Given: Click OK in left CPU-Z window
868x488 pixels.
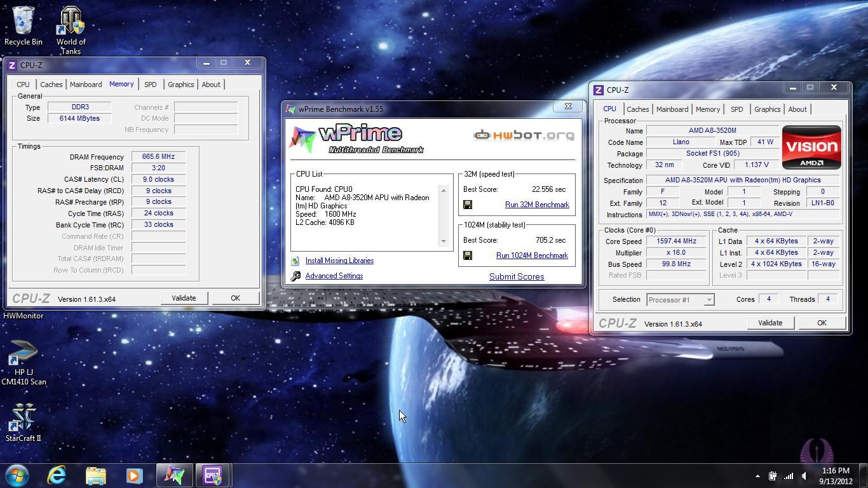Looking at the screenshot, I should point(235,298).
